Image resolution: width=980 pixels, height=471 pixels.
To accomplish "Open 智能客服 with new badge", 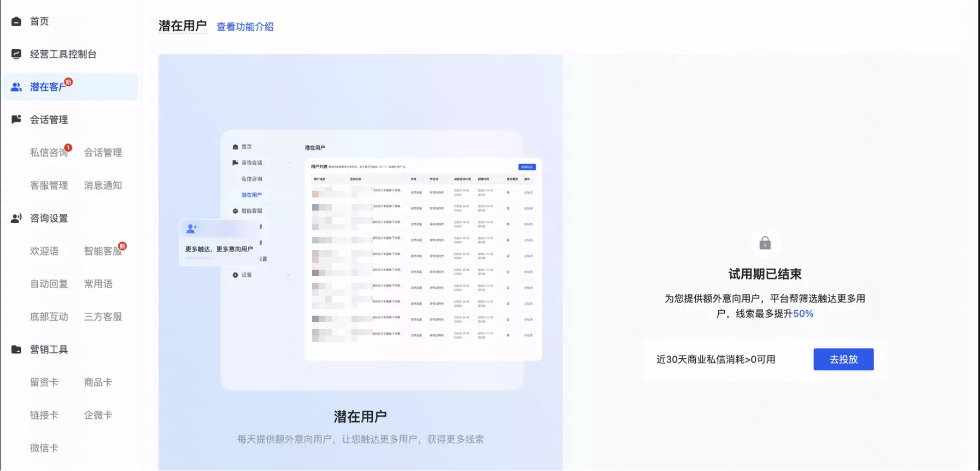I will 103,251.
